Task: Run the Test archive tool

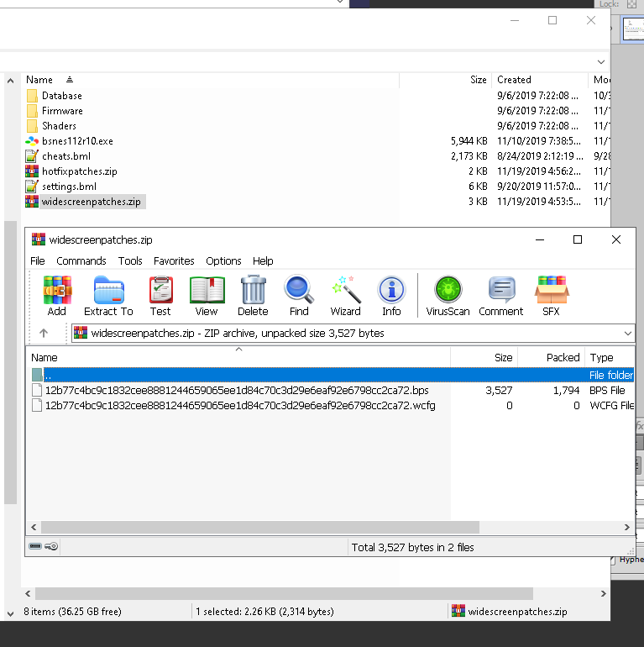Action: [161, 290]
